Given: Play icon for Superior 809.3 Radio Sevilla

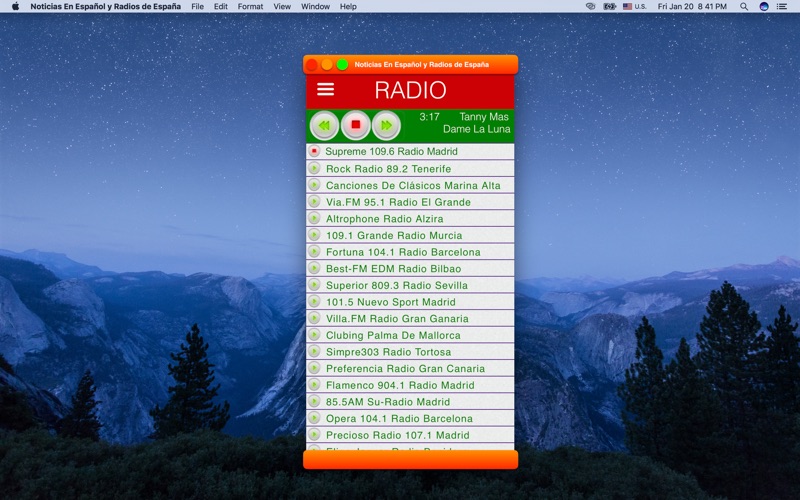Looking at the screenshot, I should [314, 285].
